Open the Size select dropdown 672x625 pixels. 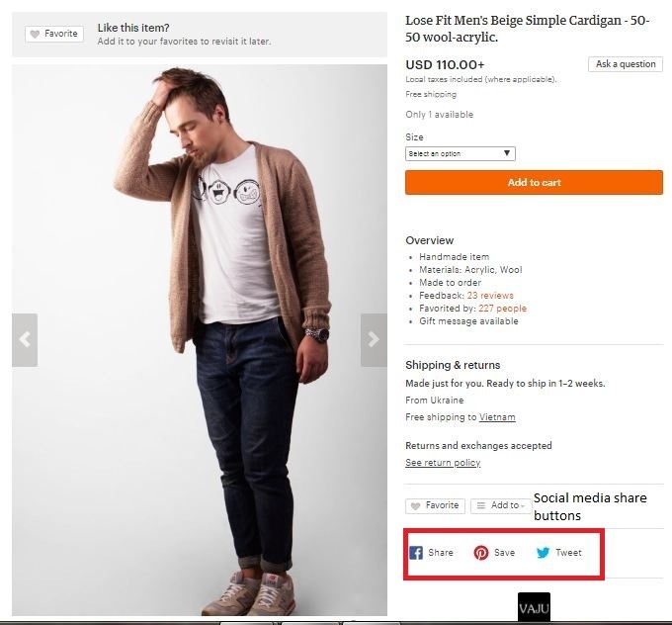[x=461, y=153]
